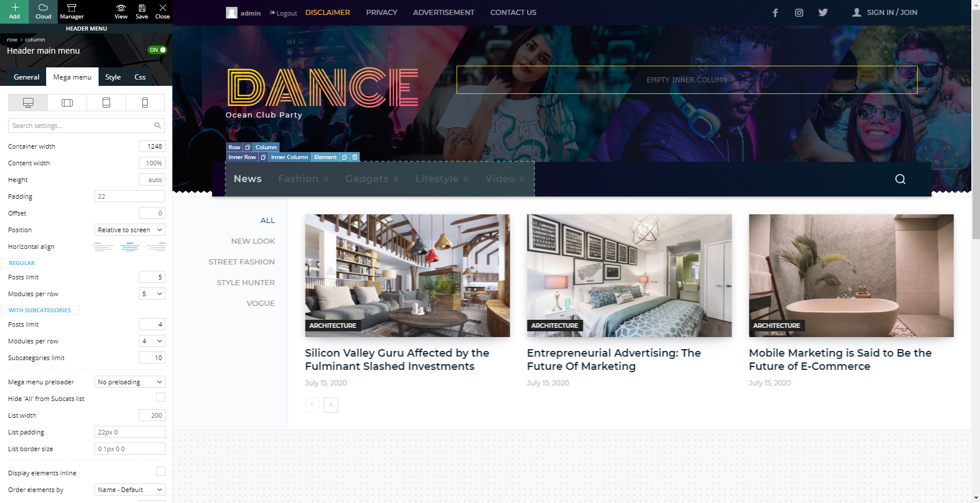Open the Contact Us link
980x503 pixels.
click(513, 13)
